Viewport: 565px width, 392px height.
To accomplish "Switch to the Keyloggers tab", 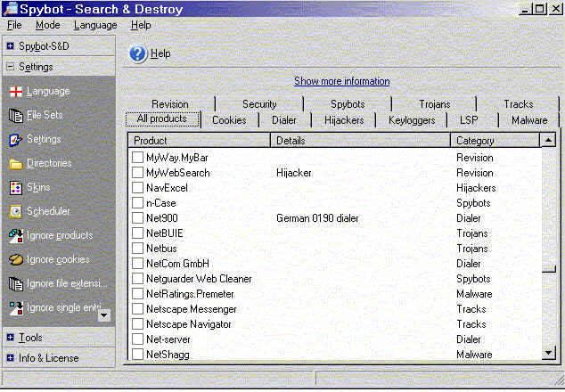I will tap(412, 120).
